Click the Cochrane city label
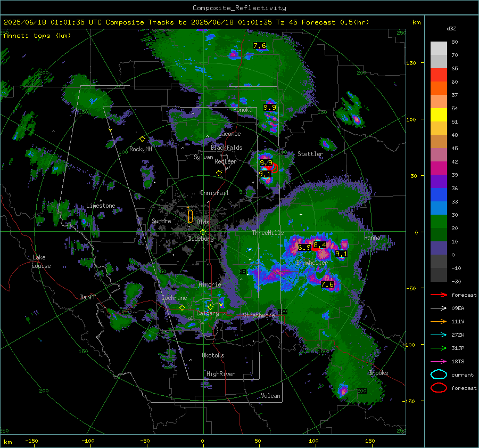This screenshot has height=448, width=479. click(174, 298)
